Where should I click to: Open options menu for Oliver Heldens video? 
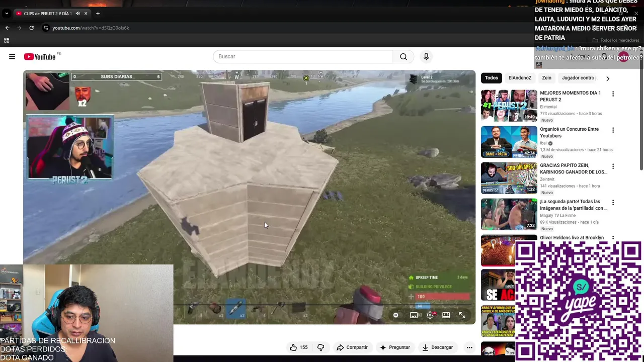[x=613, y=238]
